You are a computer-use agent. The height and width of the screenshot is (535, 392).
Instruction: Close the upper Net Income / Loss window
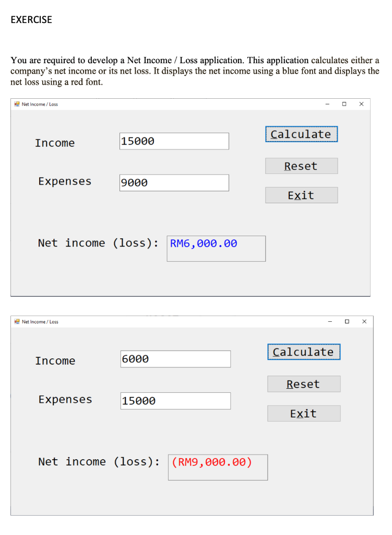point(361,104)
